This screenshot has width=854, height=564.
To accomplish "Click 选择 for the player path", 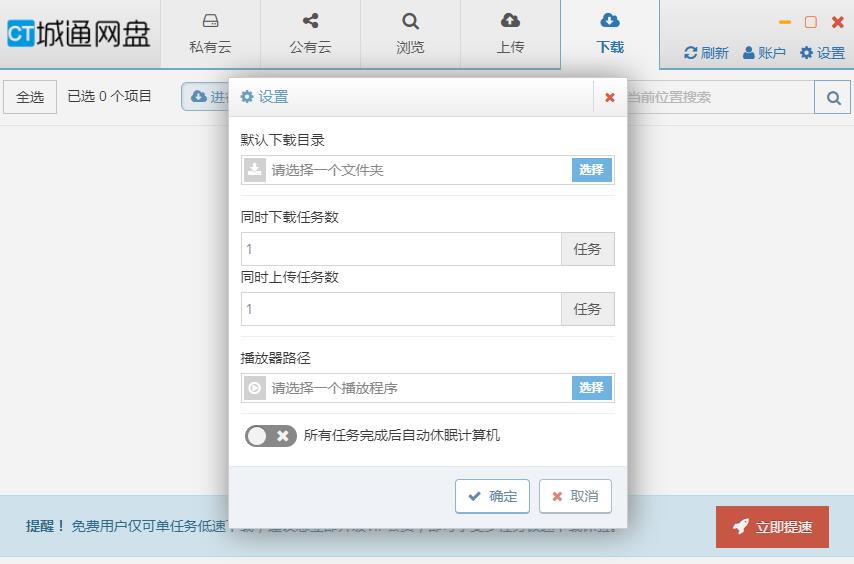I will (x=591, y=388).
